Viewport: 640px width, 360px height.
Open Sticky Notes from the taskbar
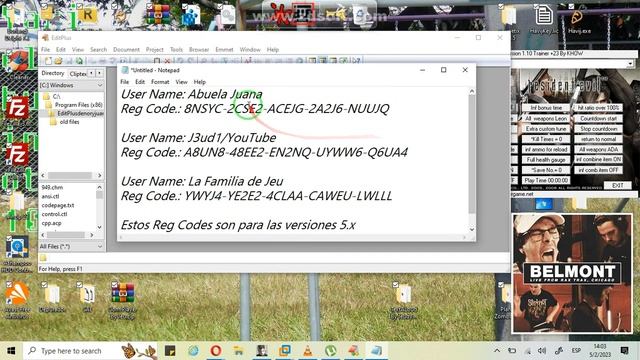[x=170, y=351]
